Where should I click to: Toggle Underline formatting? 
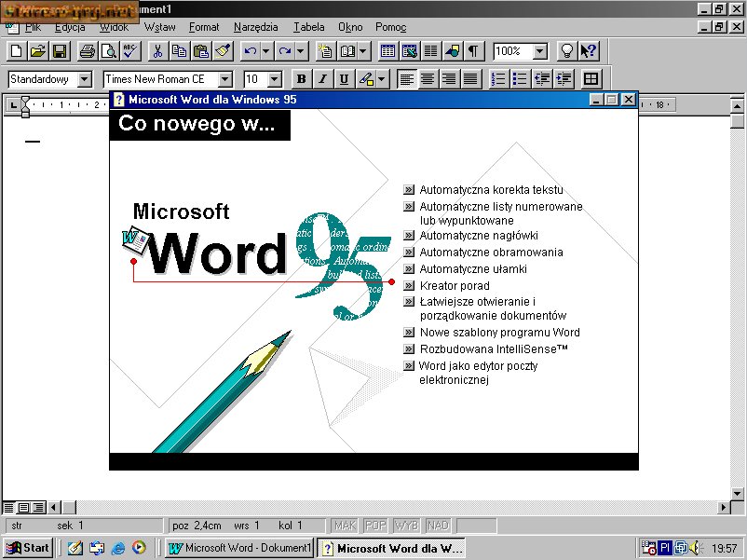[x=344, y=79]
